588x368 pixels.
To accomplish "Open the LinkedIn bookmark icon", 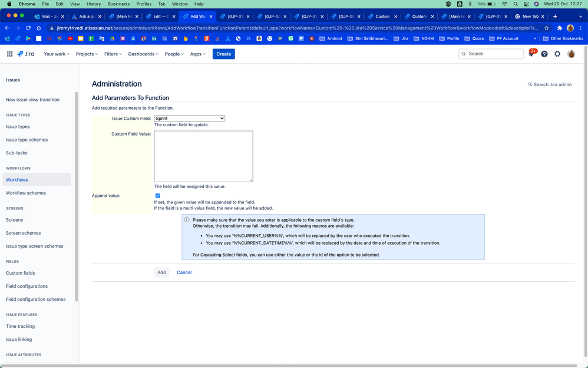I will [x=154, y=38].
